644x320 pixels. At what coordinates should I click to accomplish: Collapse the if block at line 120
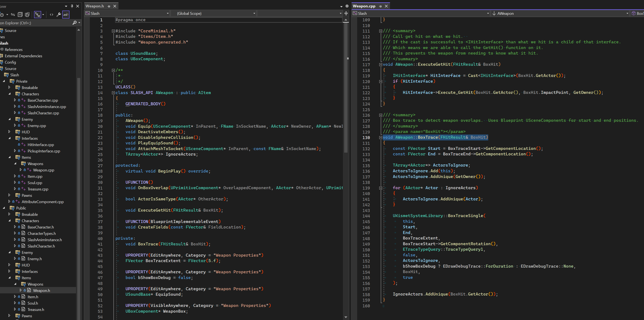point(380,81)
